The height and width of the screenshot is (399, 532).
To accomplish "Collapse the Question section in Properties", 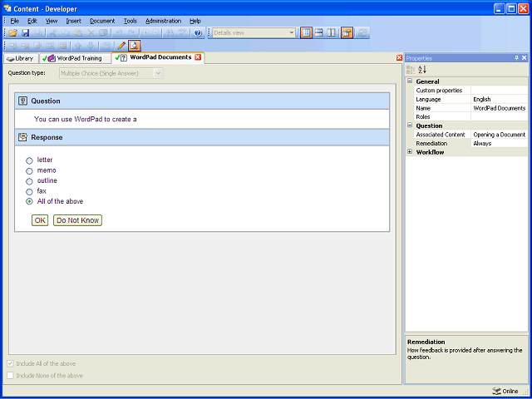I will tap(410, 126).
